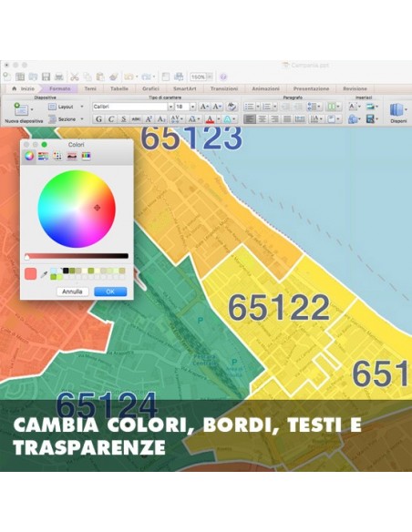Click the insert shape icon

click(353, 119)
